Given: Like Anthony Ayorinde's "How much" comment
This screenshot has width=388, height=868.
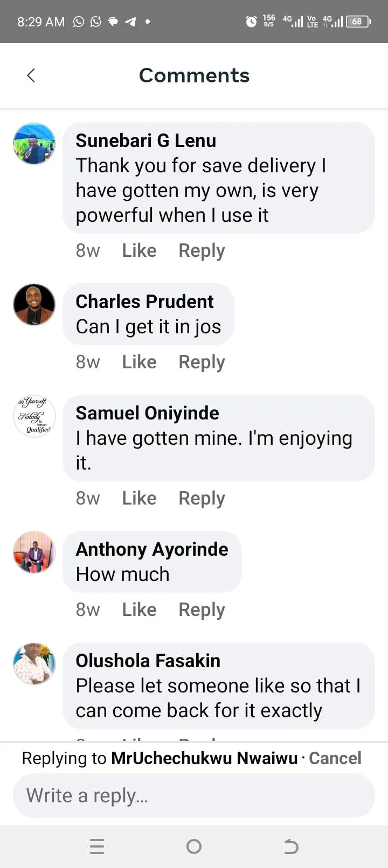Looking at the screenshot, I should click(x=139, y=610).
